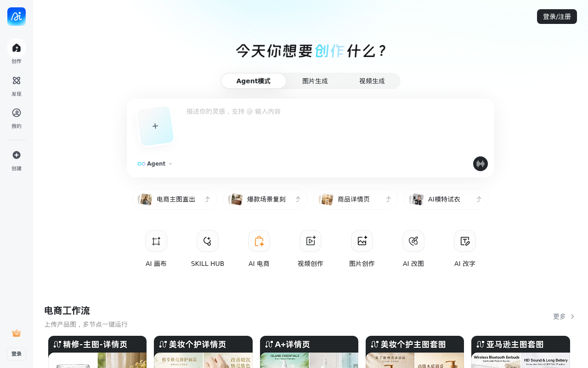Open the 发现 discover icon in sidebar
This screenshot has width=588, height=368.
click(17, 80)
